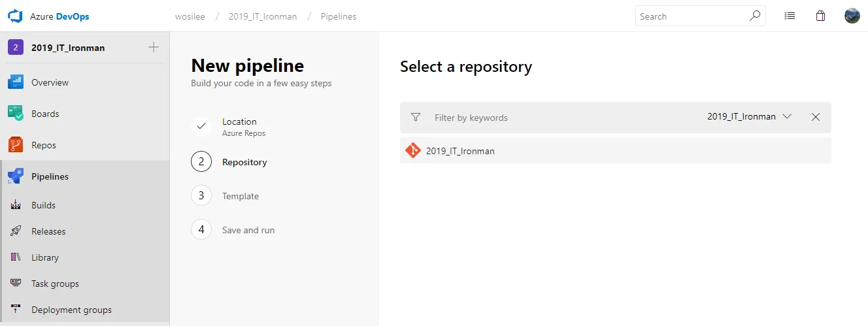Click the Pipelines breadcrumb link
This screenshot has width=868, height=326.
tap(339, 16)
